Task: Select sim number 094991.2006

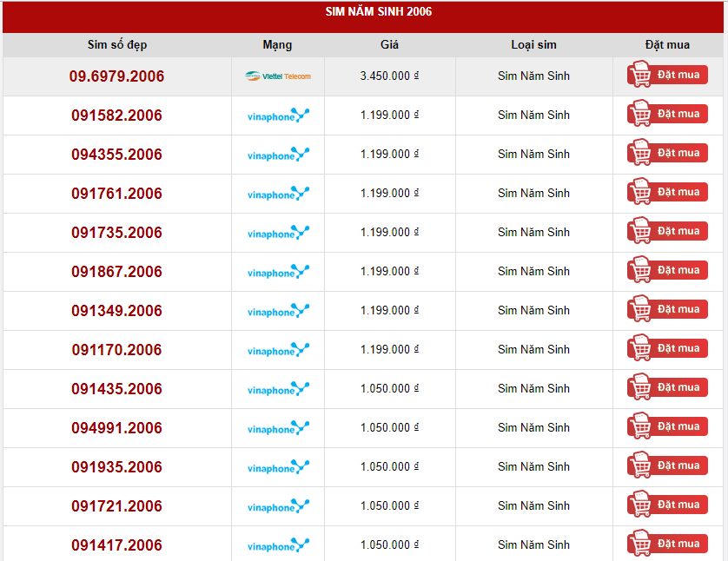Action: [x=116, y=428]
